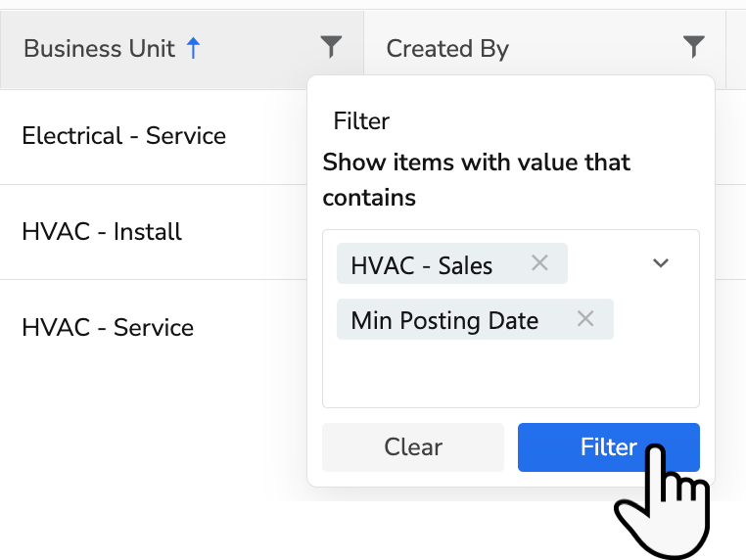Click the blue ascending sort arrow
This screenshot has height=560, width=746.
(x=193, y=48)
